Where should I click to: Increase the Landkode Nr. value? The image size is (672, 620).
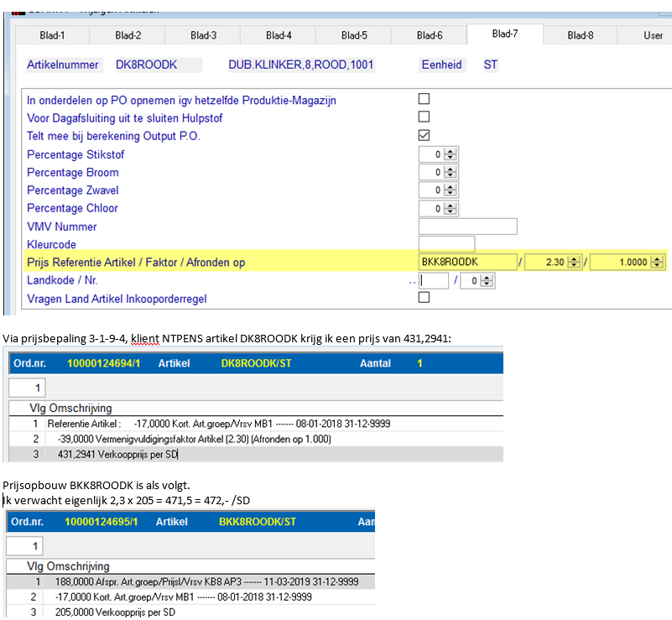486,278
